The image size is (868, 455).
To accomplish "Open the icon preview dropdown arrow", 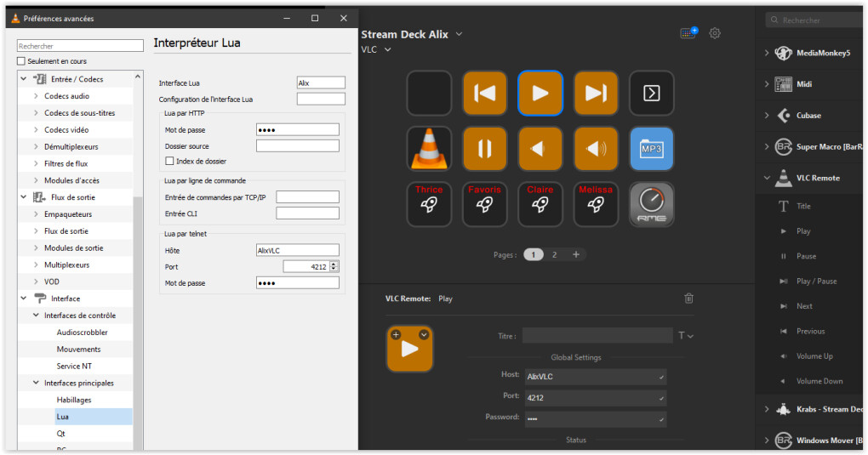I will [x=424, y=334].
